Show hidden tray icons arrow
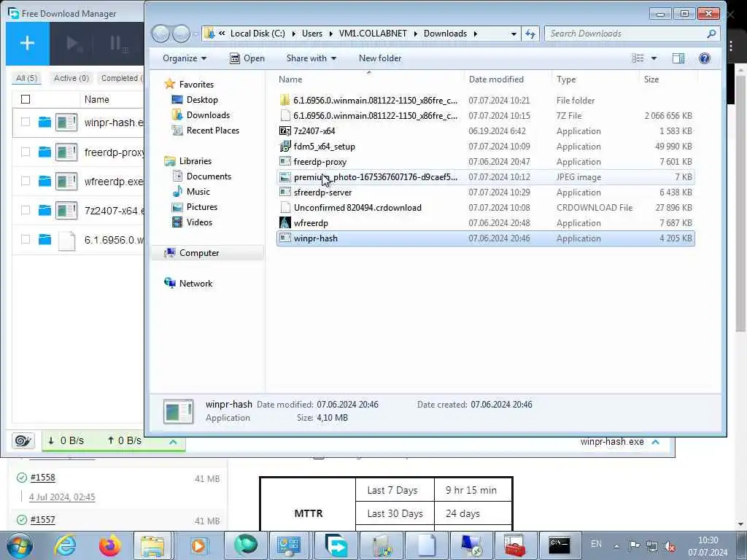This screenshot has height=560, width=747. (616, 547)
